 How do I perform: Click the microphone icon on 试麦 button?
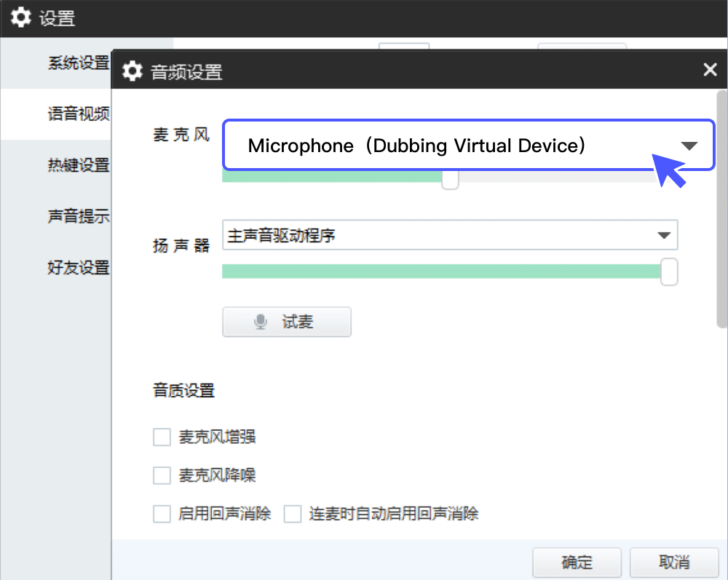coord(261,322)
